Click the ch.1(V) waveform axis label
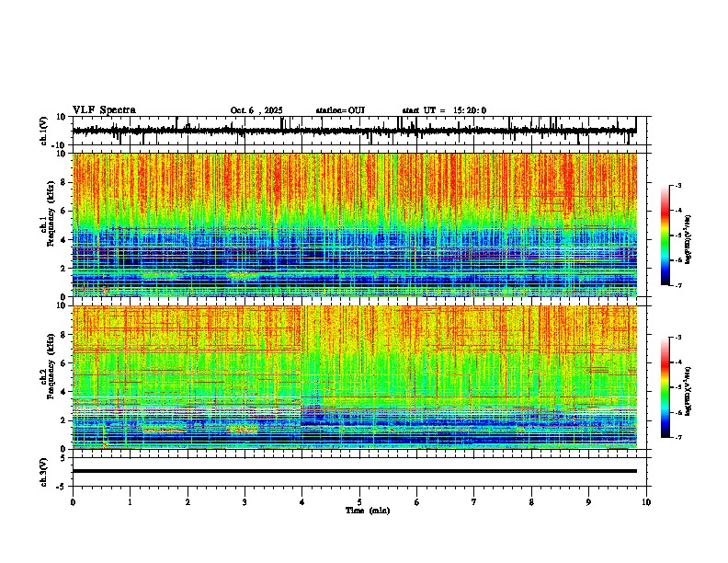 [44, 131]
